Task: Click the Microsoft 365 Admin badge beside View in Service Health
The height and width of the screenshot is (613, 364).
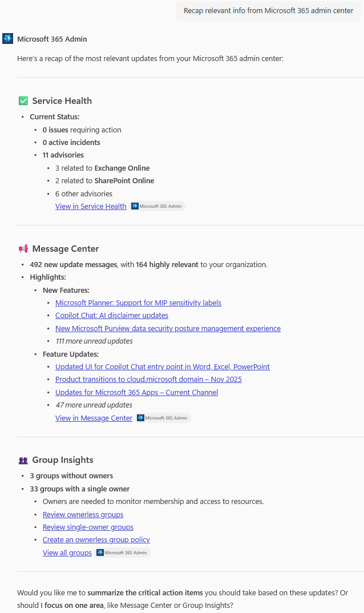Action: point(156,205)
